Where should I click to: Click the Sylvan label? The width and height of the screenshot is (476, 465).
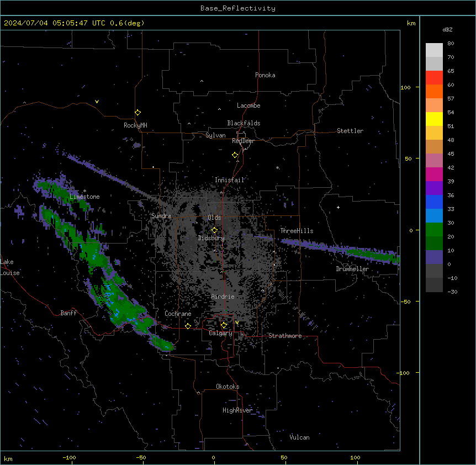215,135
